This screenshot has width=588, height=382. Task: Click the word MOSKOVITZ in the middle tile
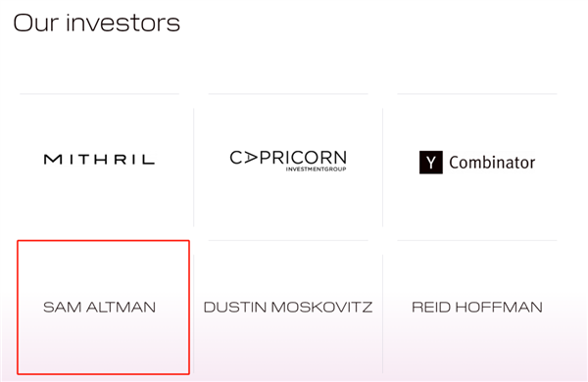tap(321, 308)
